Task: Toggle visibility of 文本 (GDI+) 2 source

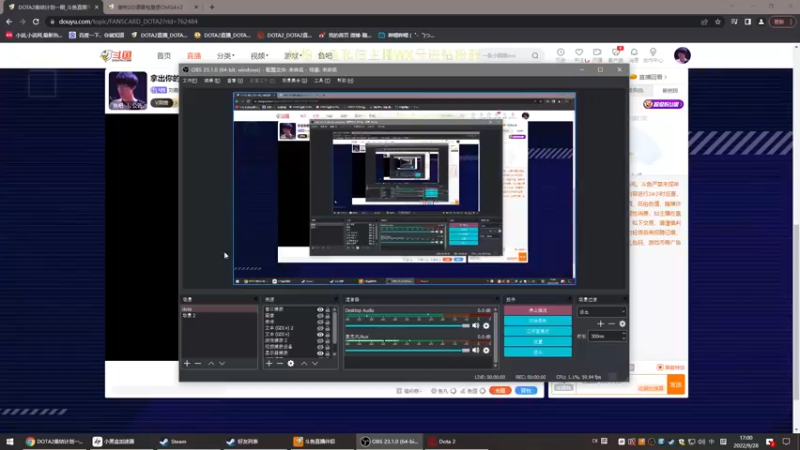Action: [x=320, y=328]
